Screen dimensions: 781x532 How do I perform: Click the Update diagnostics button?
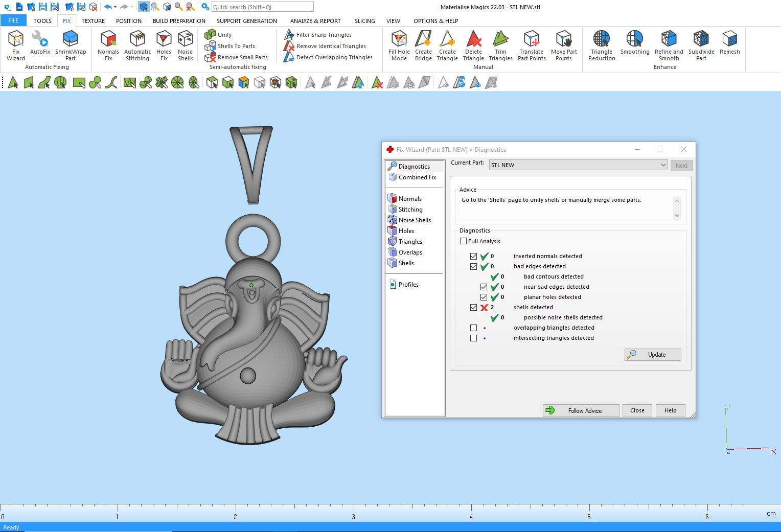click(653, 355)
